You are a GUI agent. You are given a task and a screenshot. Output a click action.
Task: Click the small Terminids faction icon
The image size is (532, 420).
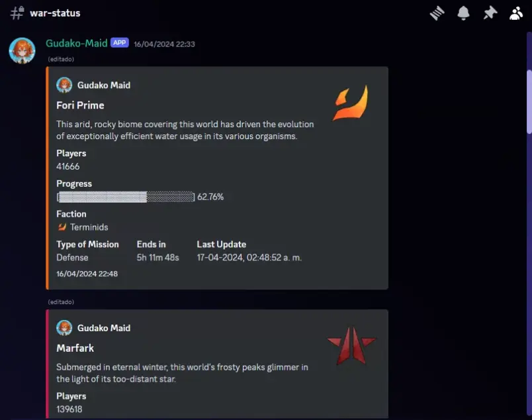62,227
